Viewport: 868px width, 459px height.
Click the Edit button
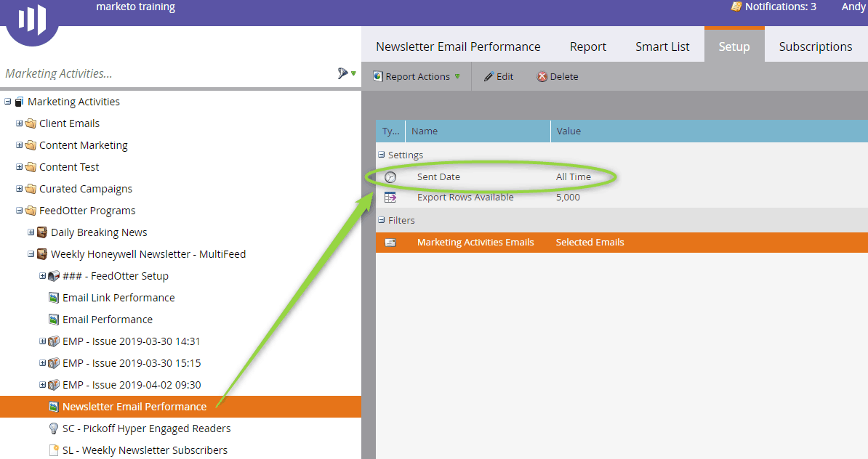pyautogui.click(x=499, y=76)
